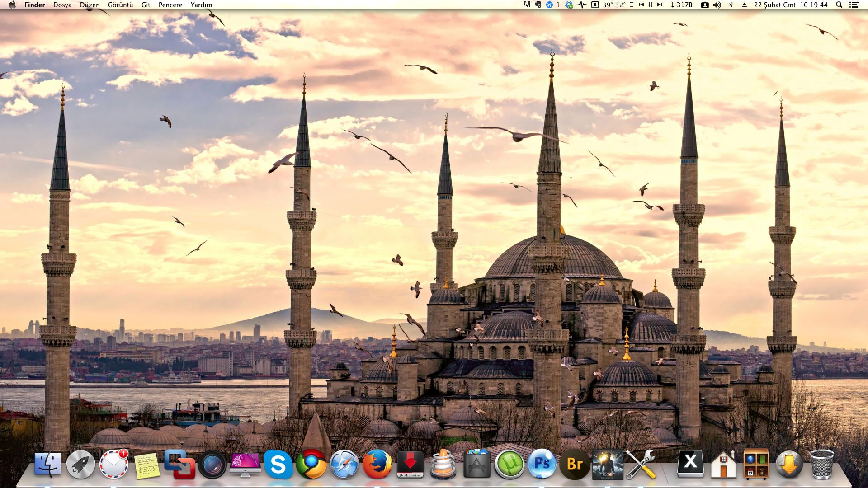
Task: Open the Evernote elephant menu bar item
Action: click(538, 5)
